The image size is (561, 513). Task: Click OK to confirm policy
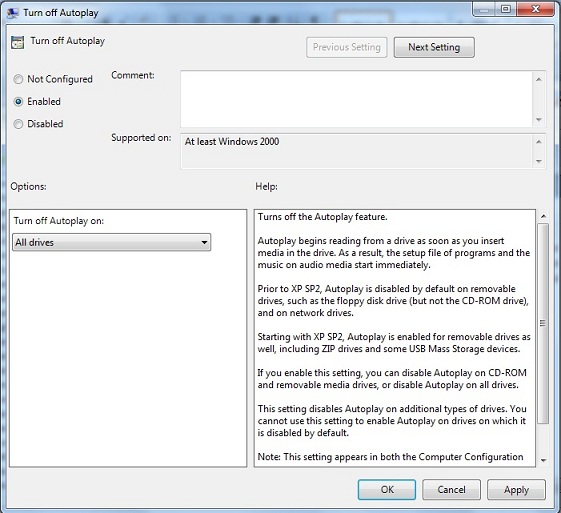[x=387, y=489]
